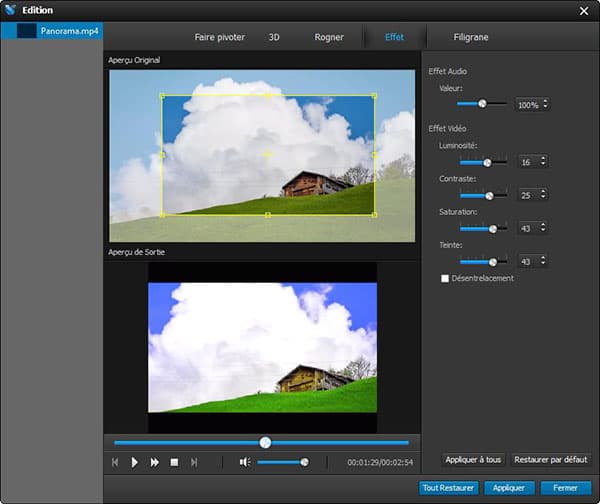The image size is (600, 504).
Task: Click the next frame icon
Action: [x=194, y=462]
